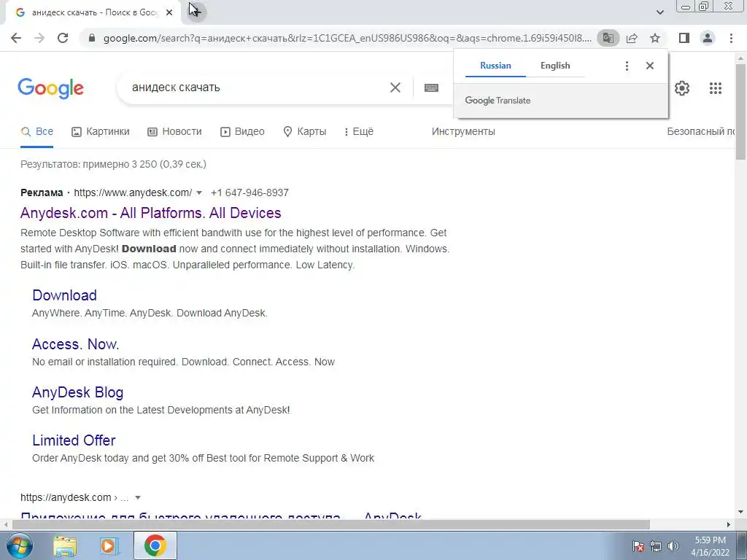Open the AnyDesk Blog sitelink
The width and height of the screenshot is (747, 560).
(77, 392)
